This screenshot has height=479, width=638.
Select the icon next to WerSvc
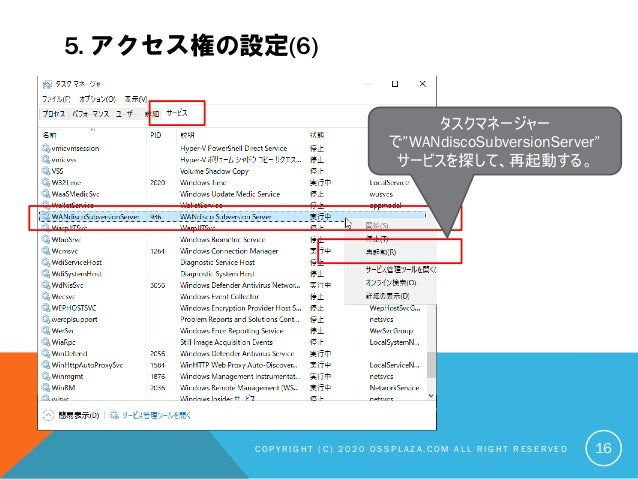[46, 330]
